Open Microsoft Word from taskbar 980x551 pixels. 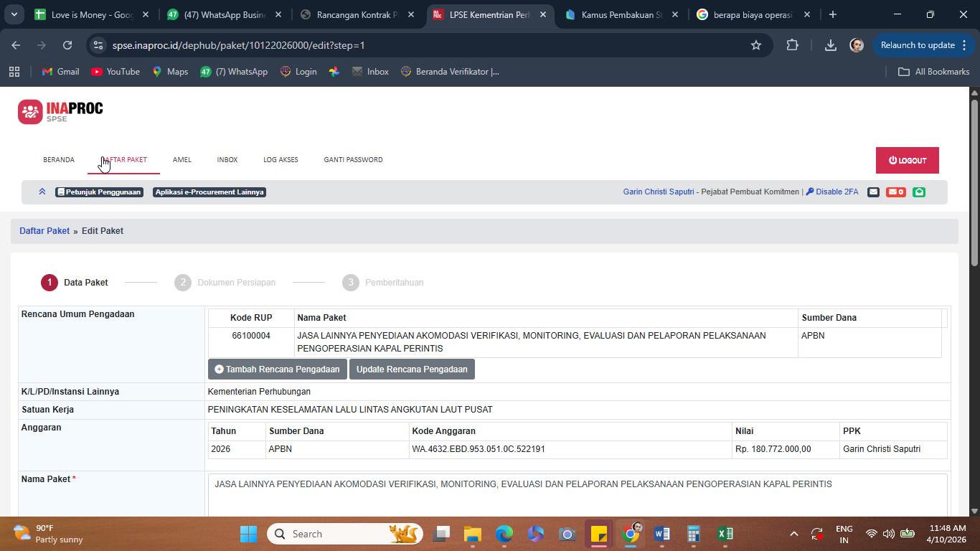click(x=661, y=534)
